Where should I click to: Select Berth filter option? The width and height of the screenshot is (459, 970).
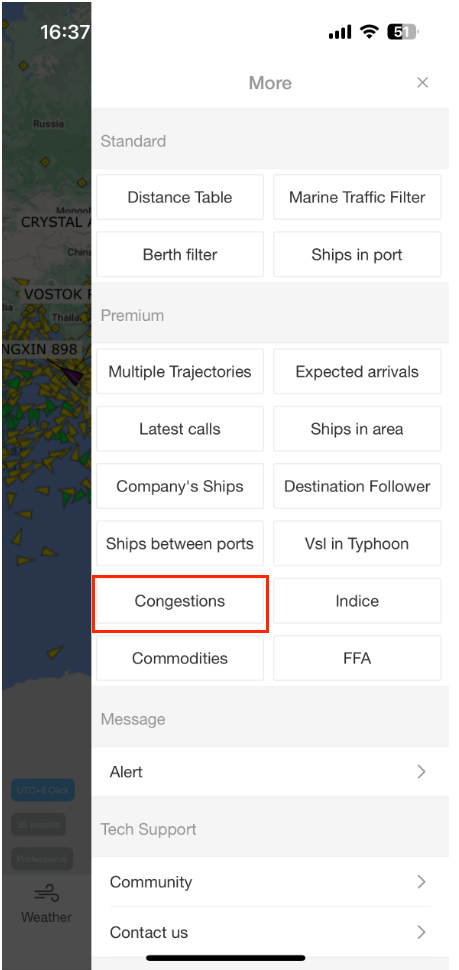point(180,254)
